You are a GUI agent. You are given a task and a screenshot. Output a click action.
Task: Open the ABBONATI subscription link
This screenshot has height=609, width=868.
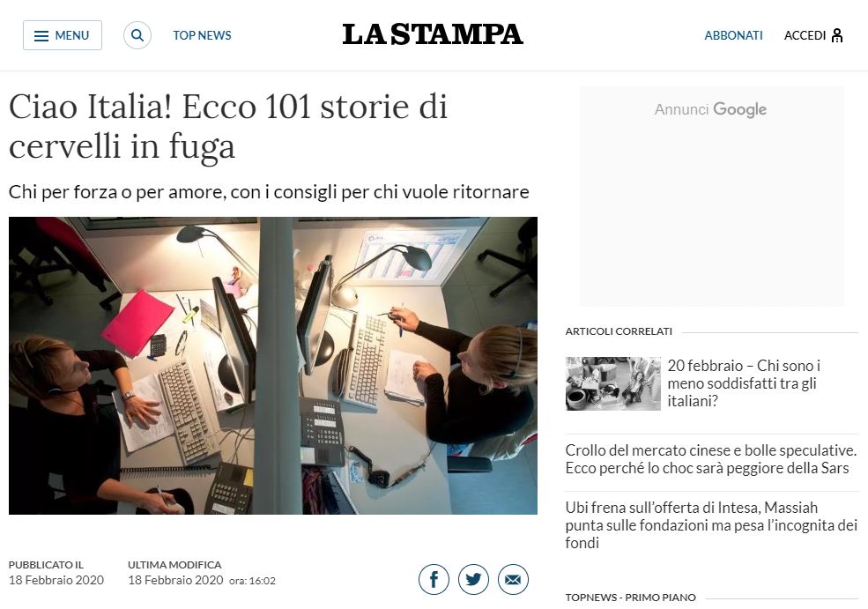(733, 35)
